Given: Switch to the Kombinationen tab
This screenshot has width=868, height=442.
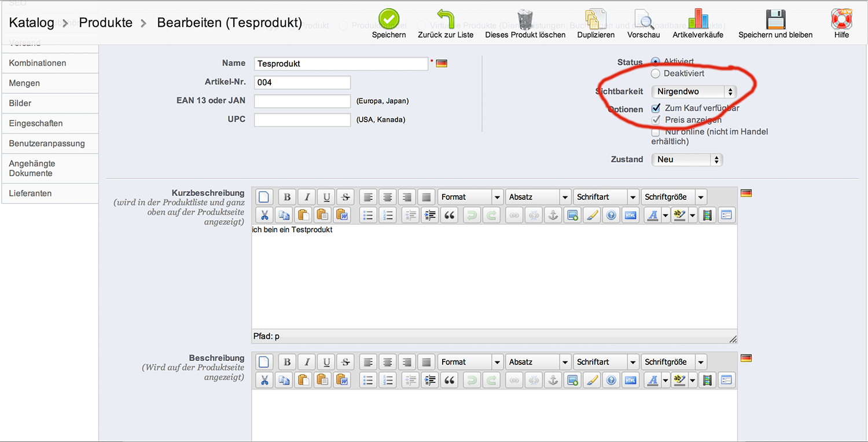Looking at the screenshot, I should click(50, 63).
